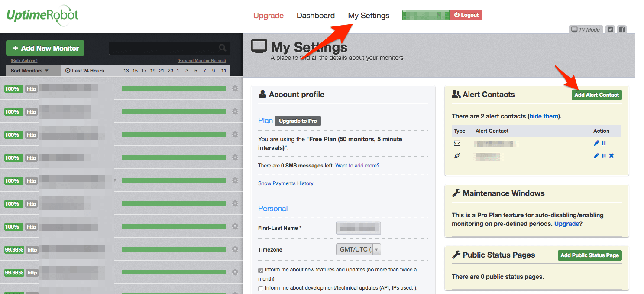The height and width of the screenshot is (294, 644).
Task: Click hour marker 23 in timeline header
Action: point(170,71)
